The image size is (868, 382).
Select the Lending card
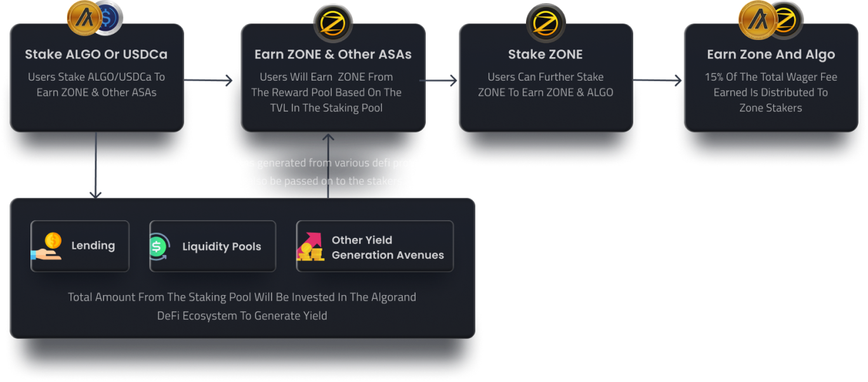(80, 246)
